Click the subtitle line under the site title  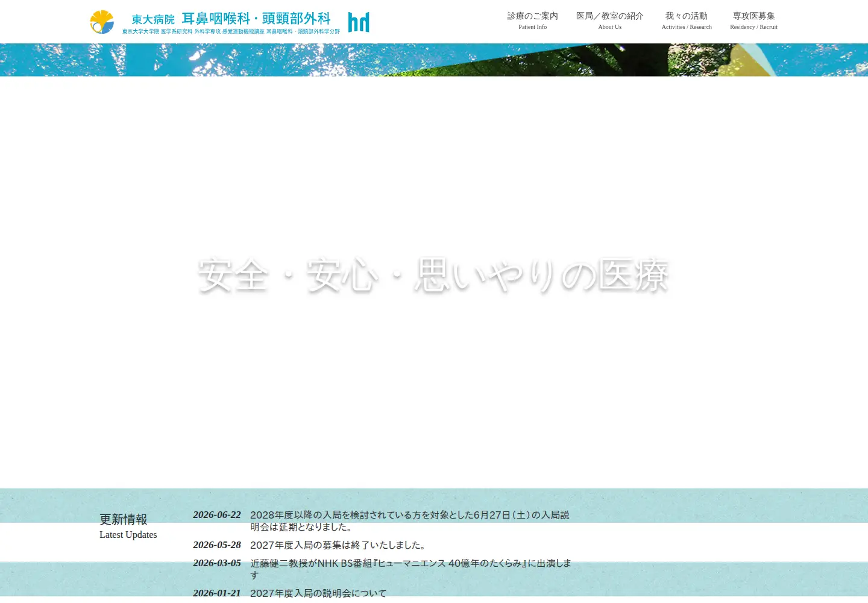click(231, 31)
